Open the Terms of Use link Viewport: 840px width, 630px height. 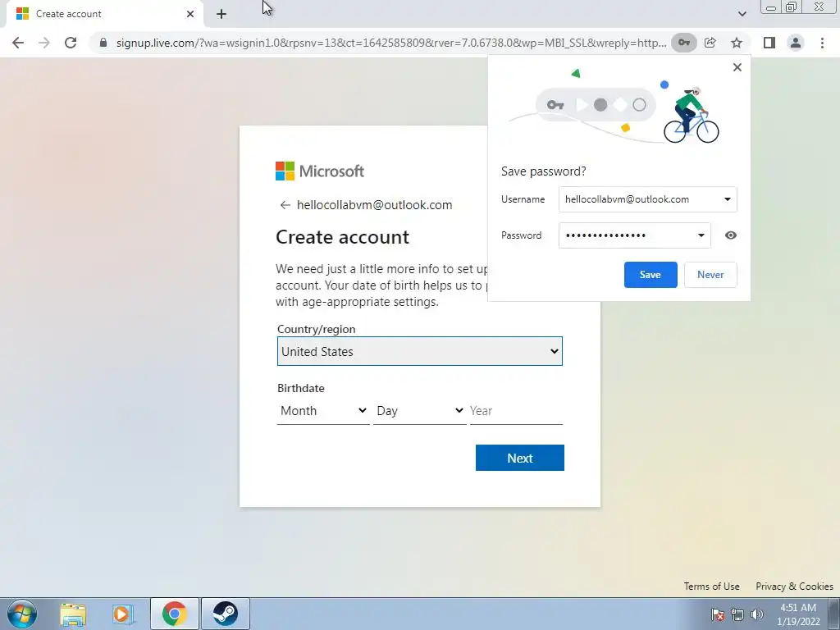click(711, 586)
